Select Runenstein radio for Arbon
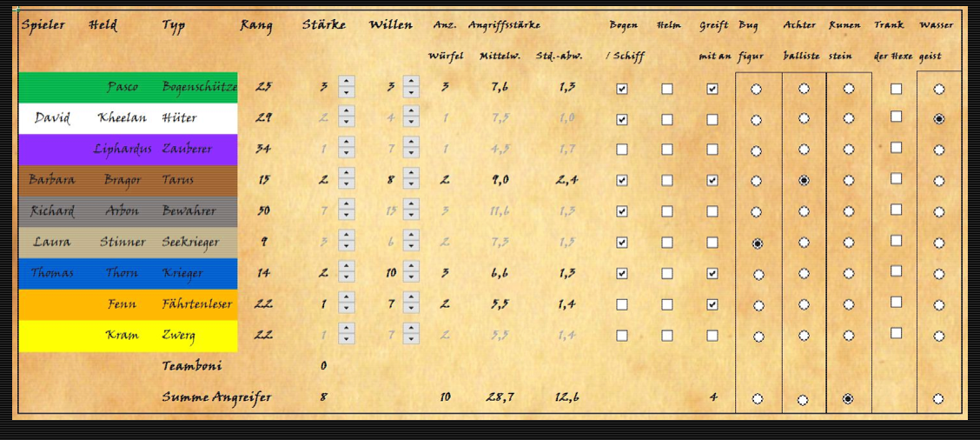The height and width of the screenshot is (440, 980). 849,211
